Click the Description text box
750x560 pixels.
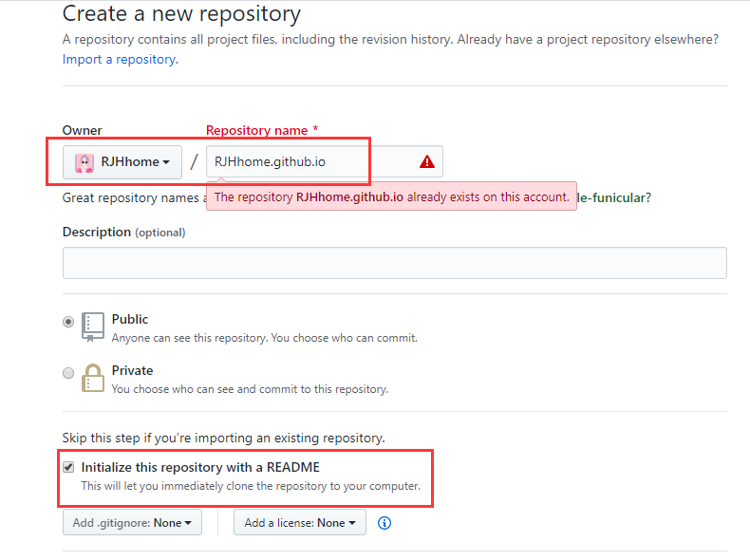click(395, 263)
